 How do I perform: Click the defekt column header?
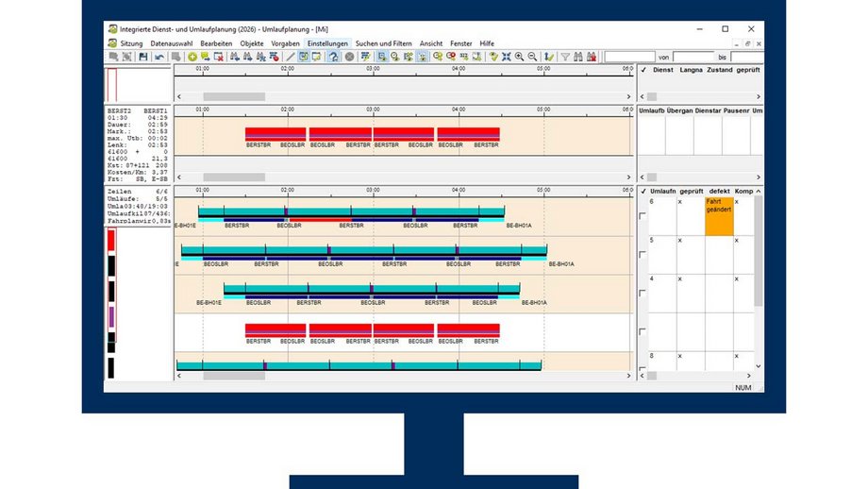coord(719,191)
